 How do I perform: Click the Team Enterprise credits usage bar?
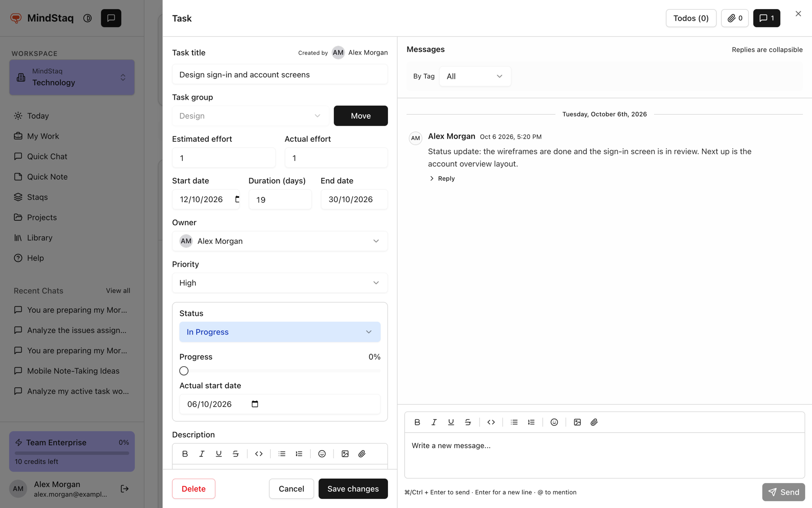pyautogui.click(x=72, y=453)
